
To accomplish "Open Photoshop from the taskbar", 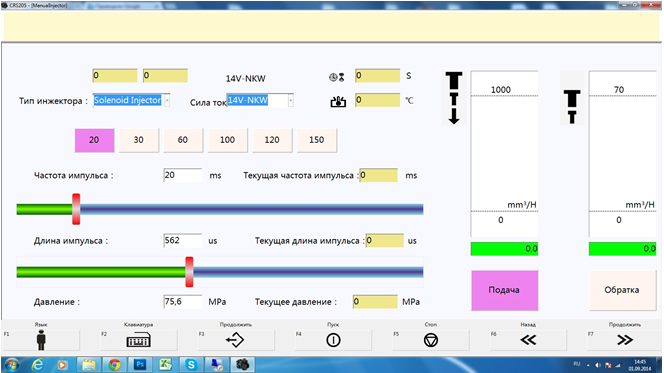I will pyautogui.click(x=140, y=364).
